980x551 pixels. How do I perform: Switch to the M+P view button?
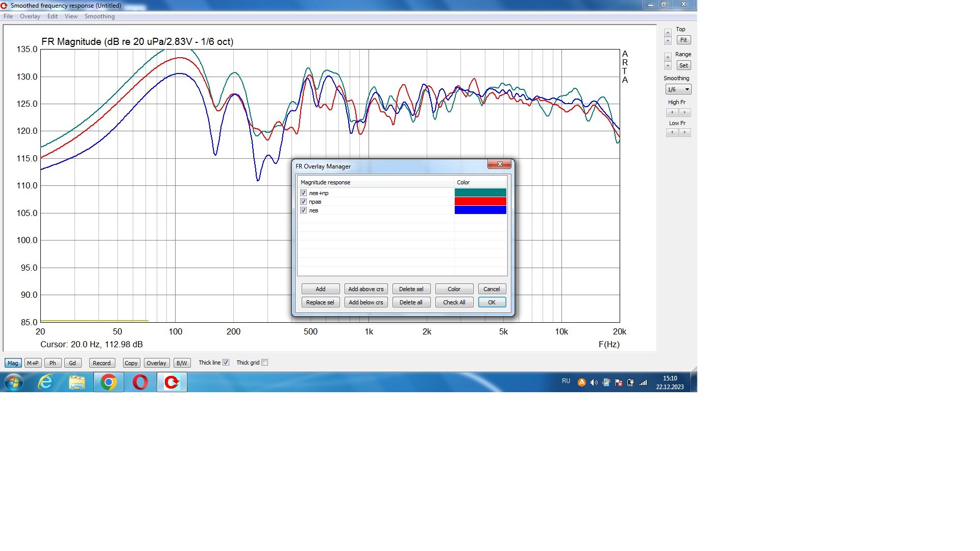pos(33,363)
